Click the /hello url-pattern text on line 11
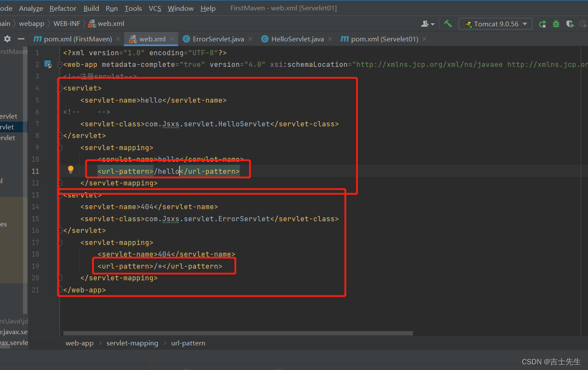Screen dimensions: 588x370 click(x=167, y=171)
